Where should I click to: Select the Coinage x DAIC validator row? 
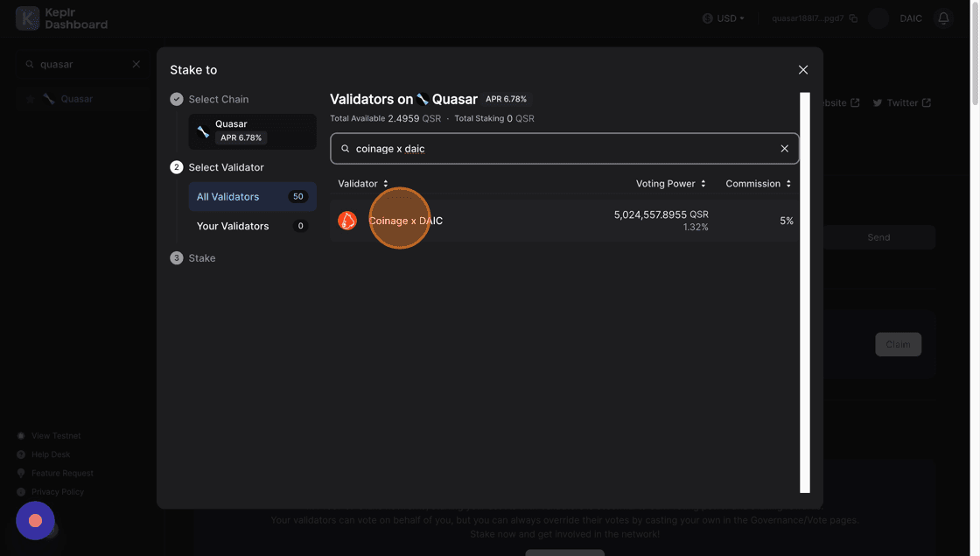pos(563,221)
